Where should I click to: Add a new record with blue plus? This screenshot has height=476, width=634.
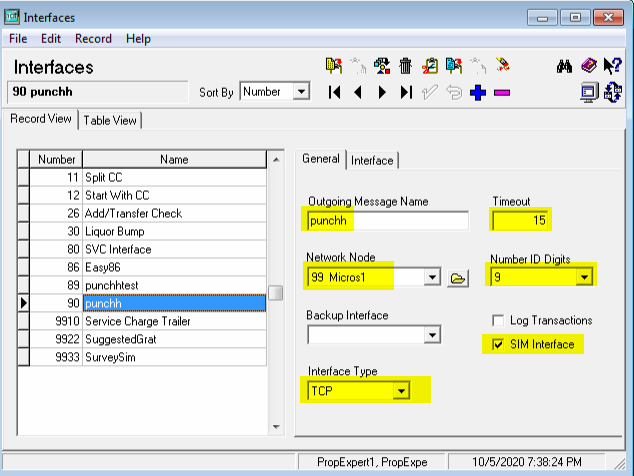tap(478, 93)
